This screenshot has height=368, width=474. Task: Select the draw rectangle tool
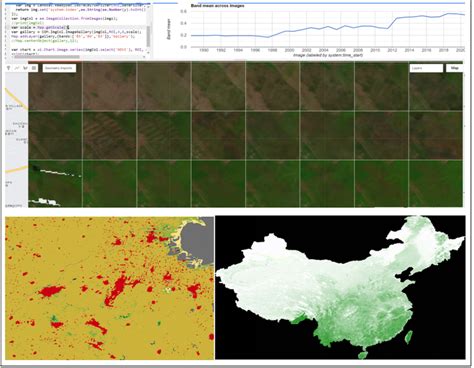(x=34, y=68)
